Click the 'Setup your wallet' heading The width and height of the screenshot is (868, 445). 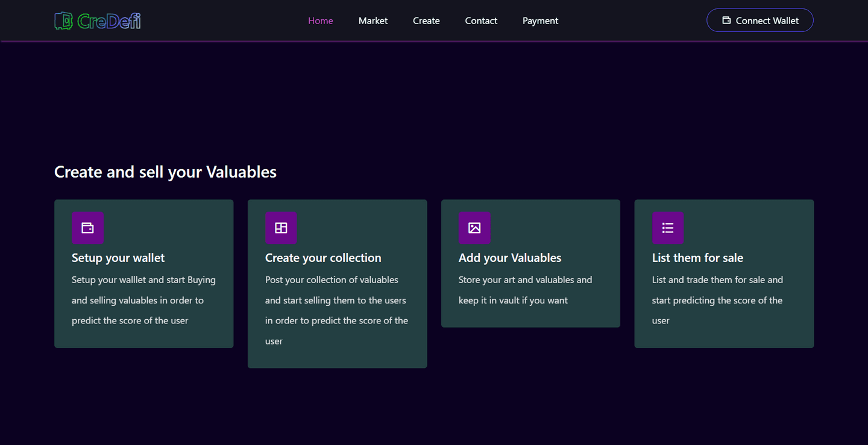pos(118,258)
